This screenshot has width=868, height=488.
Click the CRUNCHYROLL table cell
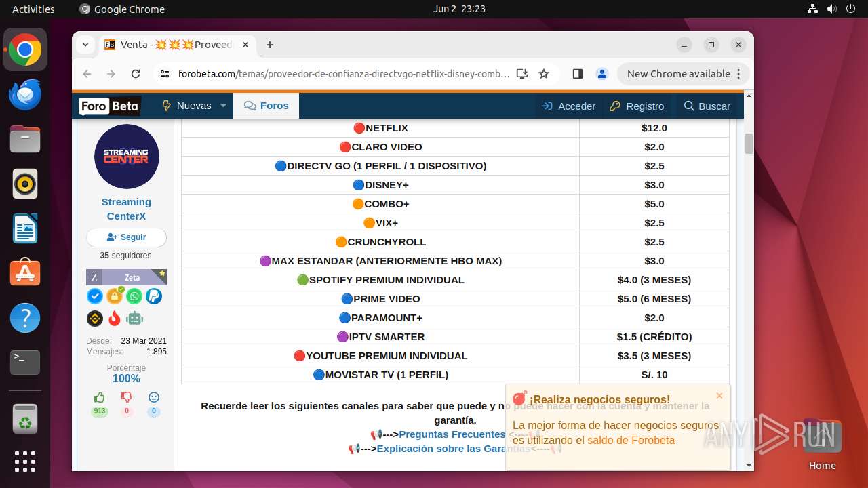coord(380,242)
